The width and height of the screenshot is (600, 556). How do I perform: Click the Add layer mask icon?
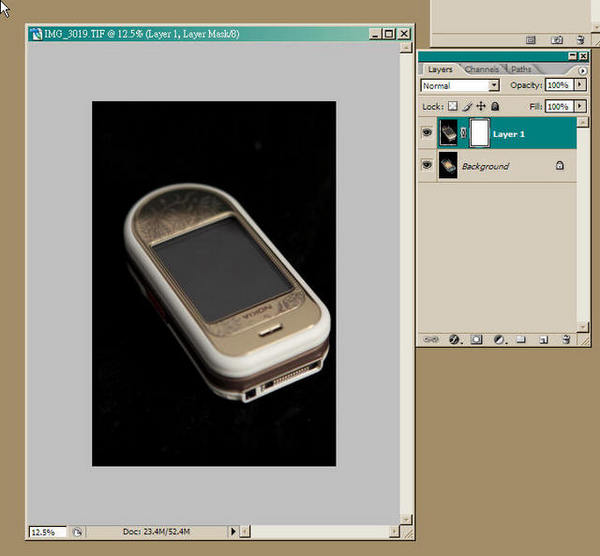(x=476, y=339)
